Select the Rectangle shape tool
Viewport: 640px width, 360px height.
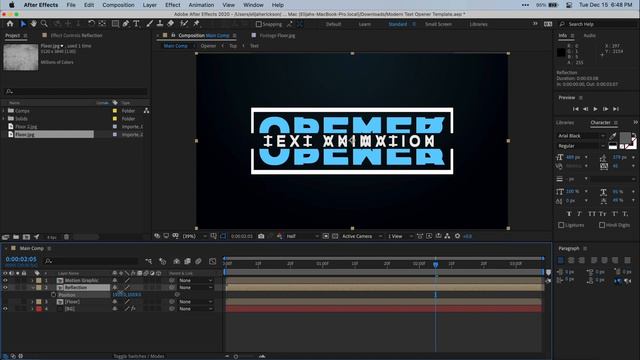pos(115,24)
